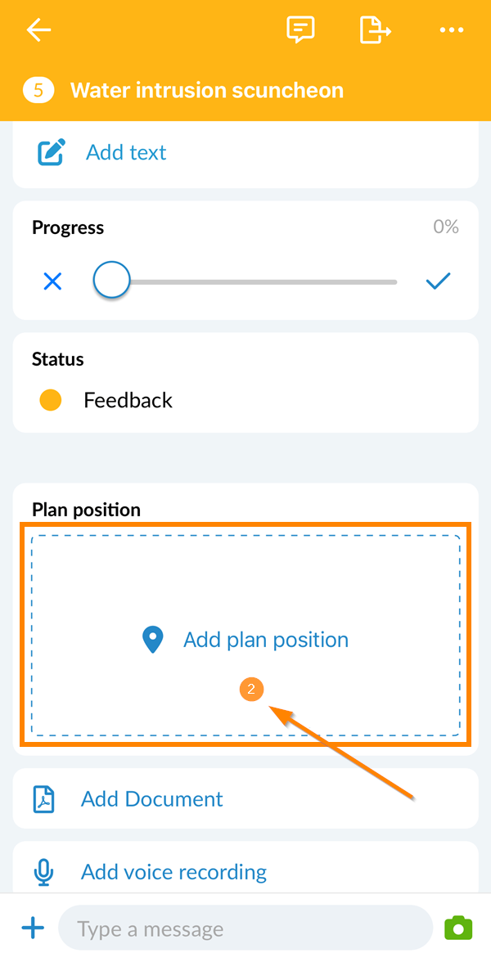Tap the export document icon
The height and width of the screenshot is (980, 491).
(x=375, y=30)
